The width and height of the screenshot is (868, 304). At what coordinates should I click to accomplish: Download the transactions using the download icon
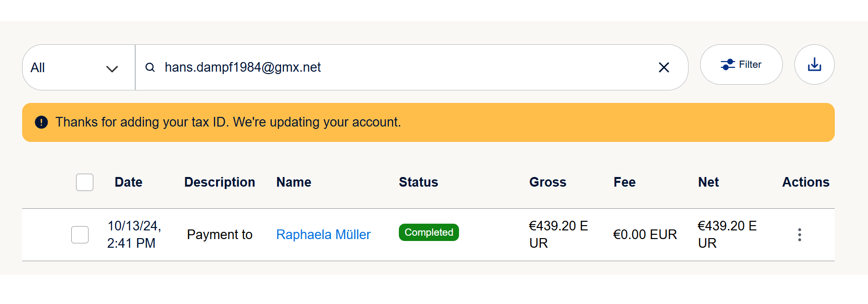[814, 64]
